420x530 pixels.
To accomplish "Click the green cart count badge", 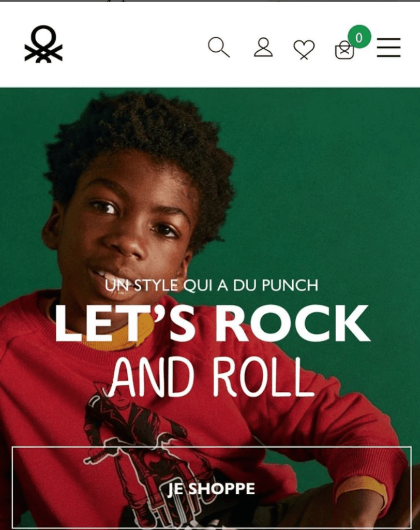I will [x=359, y=37].
